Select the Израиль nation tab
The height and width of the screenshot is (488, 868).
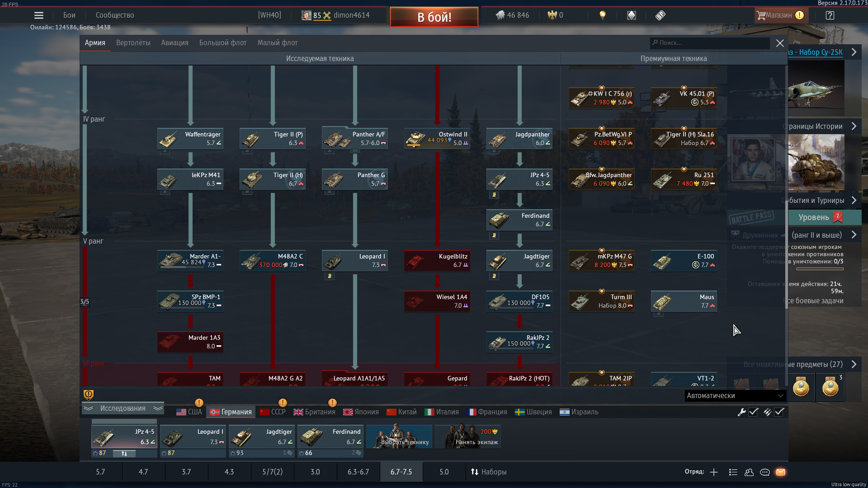click(579, 412)
